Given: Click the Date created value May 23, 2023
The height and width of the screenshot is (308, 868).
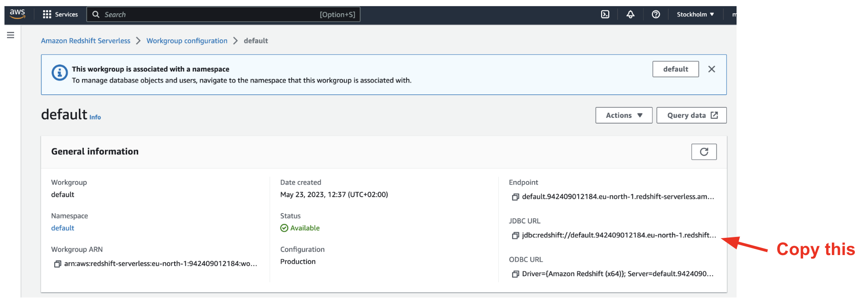Looking at the screenshot, I should [x=334, y=195].
